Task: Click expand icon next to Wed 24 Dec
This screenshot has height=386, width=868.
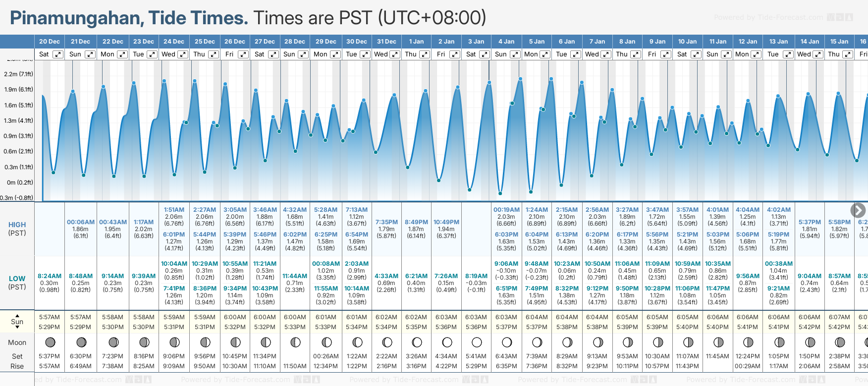Action: (182, 54)
